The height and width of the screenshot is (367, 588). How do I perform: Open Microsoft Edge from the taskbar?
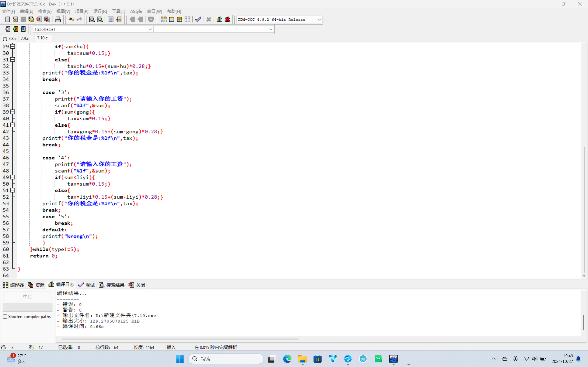[x=287, y=359]
